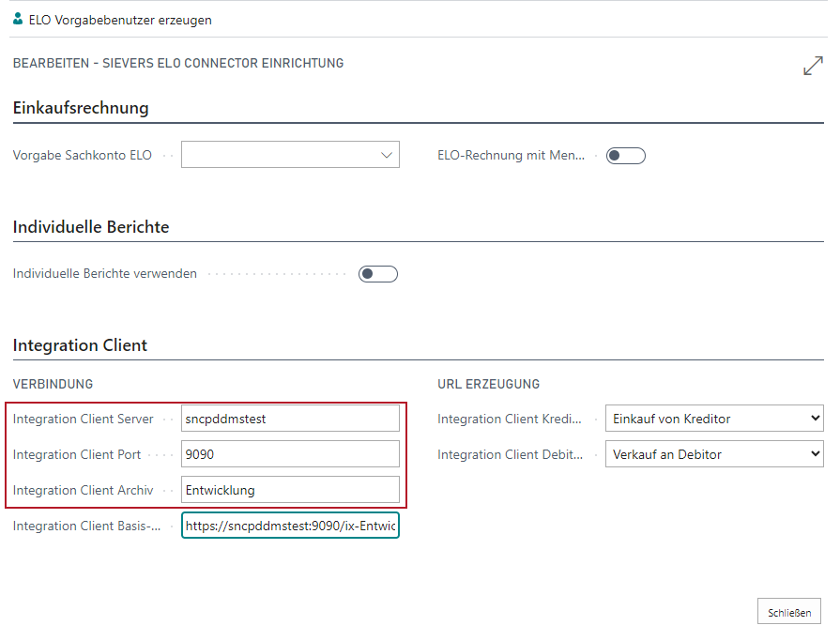Image resolution: width=840 pixels, height=641 pixels.
Task: Click the Individuelle Berichte verwenden label
Action: 104,274
